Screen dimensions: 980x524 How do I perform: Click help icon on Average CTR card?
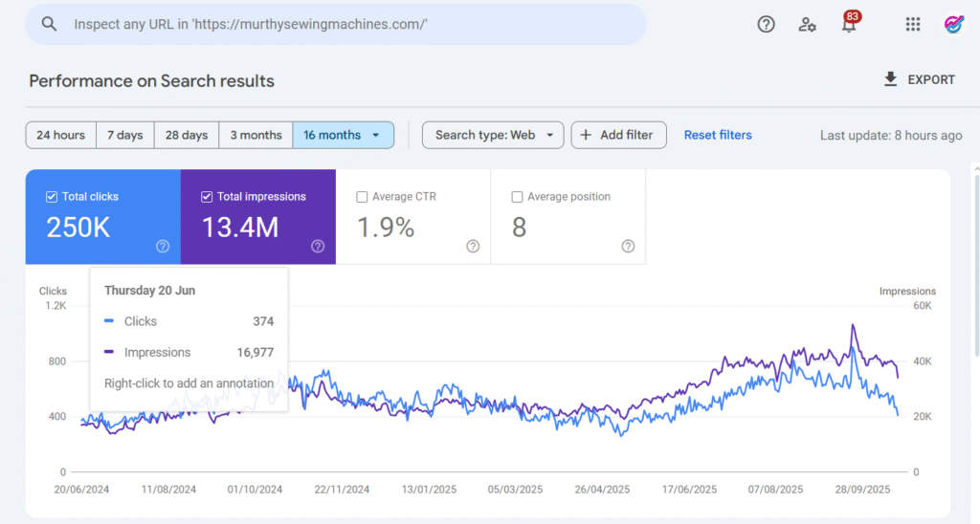point(473,246)
